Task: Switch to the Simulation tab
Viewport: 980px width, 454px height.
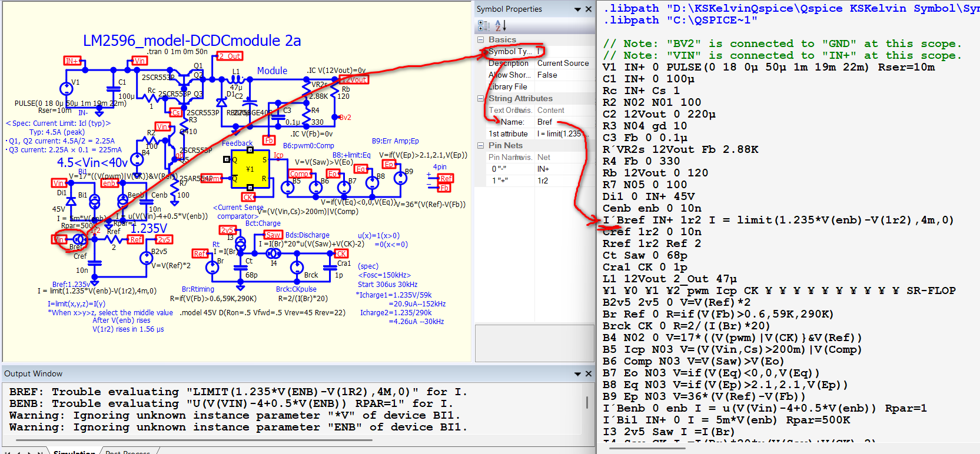Action: coord(74,452)
